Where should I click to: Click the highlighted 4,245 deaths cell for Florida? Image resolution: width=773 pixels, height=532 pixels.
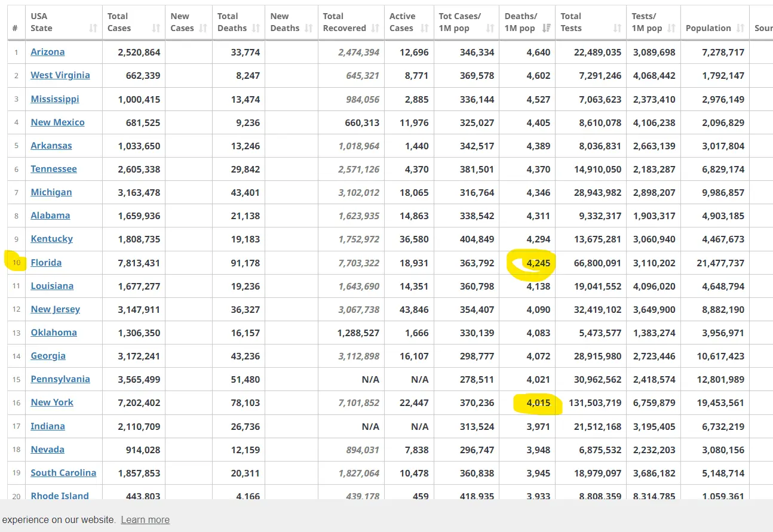(x=538, y=263)
